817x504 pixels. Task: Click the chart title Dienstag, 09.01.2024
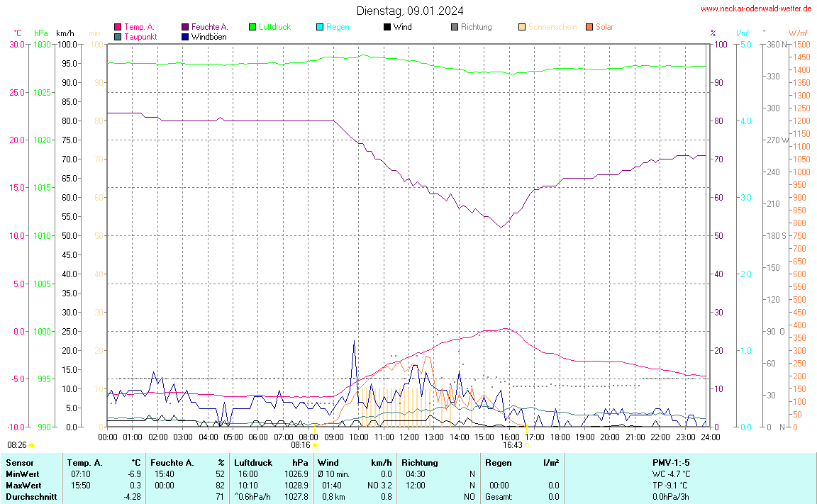[x=410, y=11]
